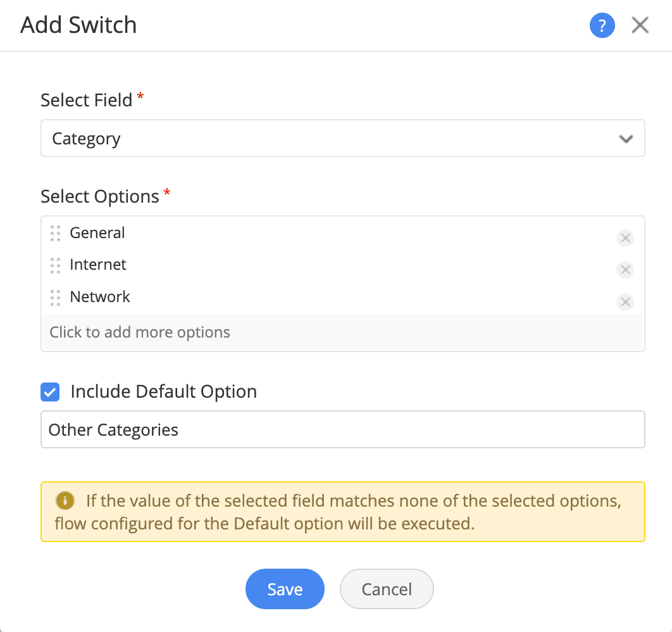
Task: Remove the Network option
Action: (625, 302)
